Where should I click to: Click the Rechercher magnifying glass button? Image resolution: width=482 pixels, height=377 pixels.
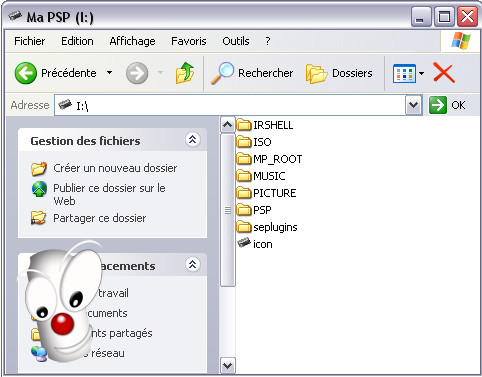pos(253,73)
